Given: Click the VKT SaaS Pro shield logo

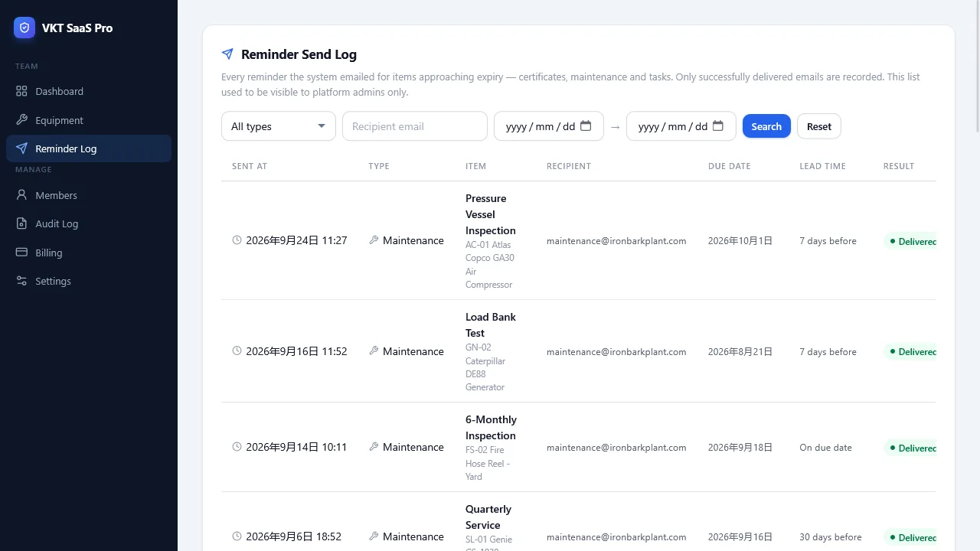Looking at the screenshot, I should pyautogui.click(x=24, y=28).
